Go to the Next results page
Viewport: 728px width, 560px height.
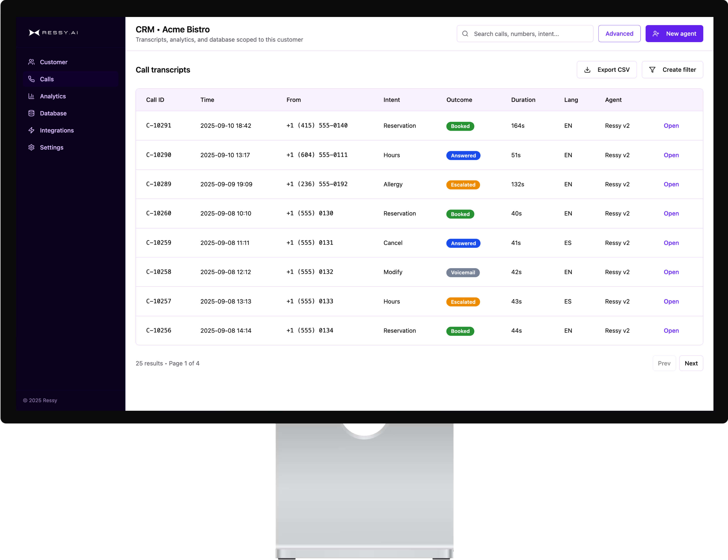[691, 363]
